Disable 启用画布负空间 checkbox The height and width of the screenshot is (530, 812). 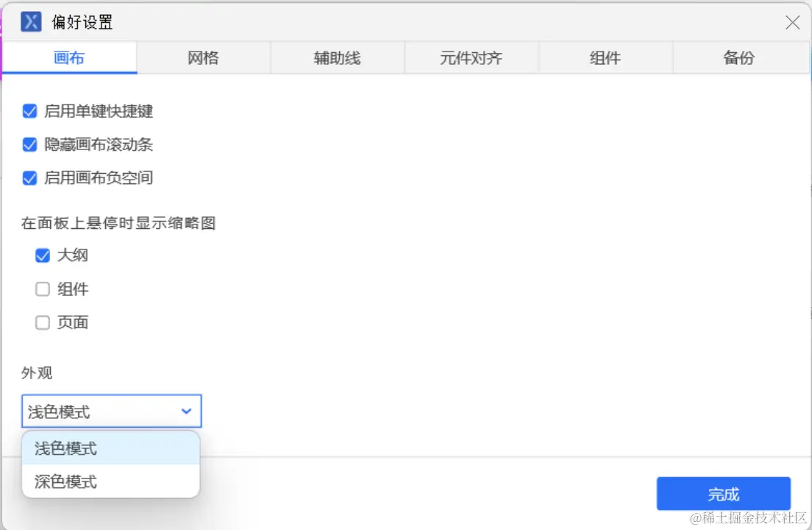(x=29, y=178)
